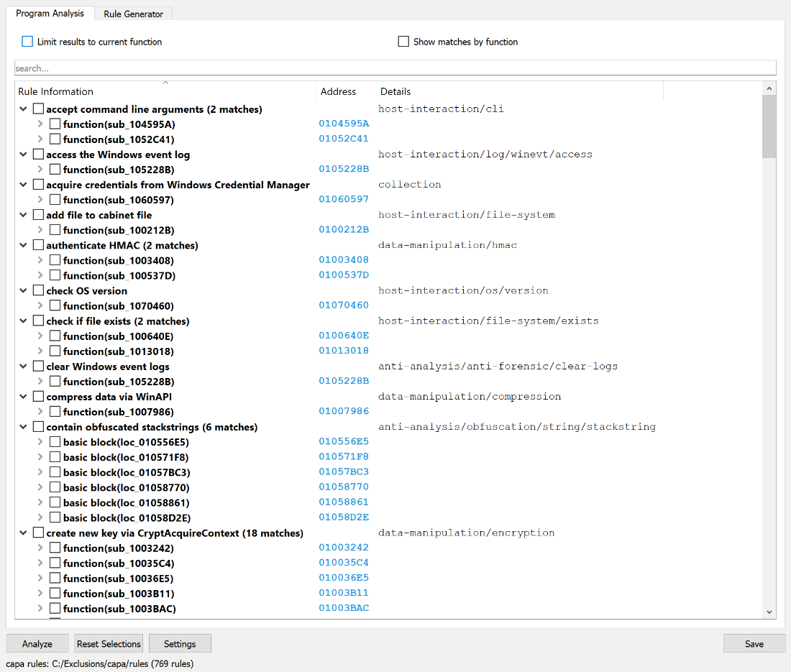
Task: Click the search field above the results
Action: 395,67
